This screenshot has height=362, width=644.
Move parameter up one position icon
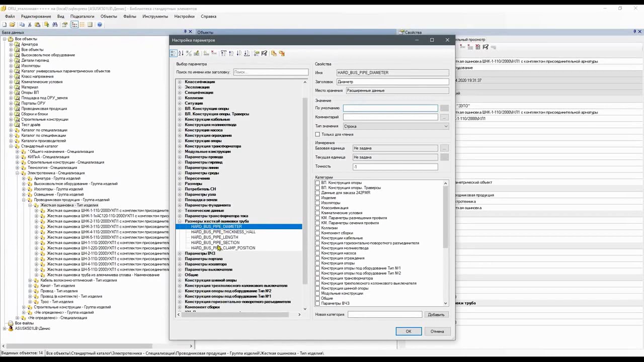point(231,53)
